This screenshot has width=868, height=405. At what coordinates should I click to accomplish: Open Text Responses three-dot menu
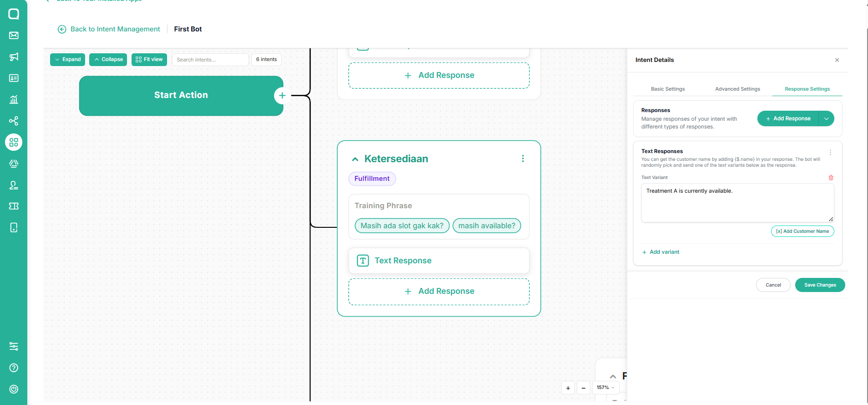(x=830, y=153)
